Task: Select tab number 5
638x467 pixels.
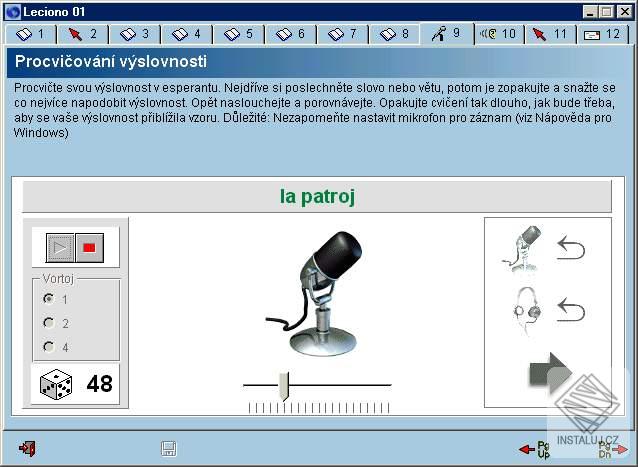Action: click(239, 34)
